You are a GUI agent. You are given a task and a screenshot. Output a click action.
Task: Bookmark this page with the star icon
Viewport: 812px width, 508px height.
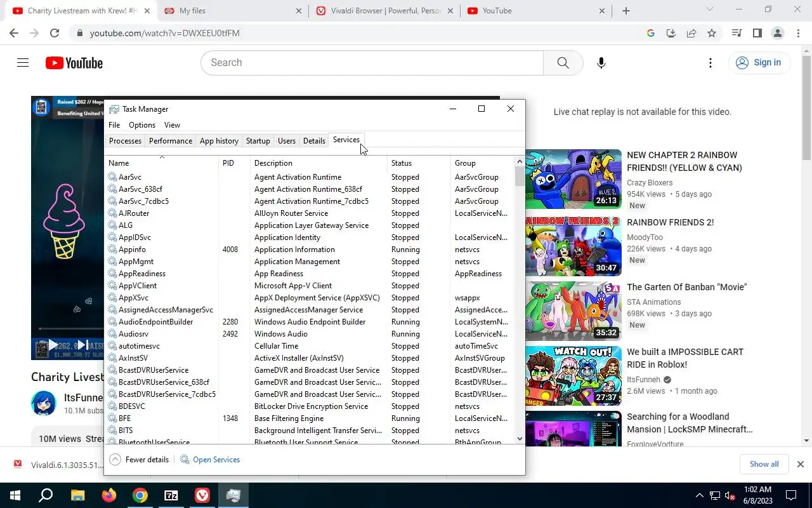pos(712,33)
